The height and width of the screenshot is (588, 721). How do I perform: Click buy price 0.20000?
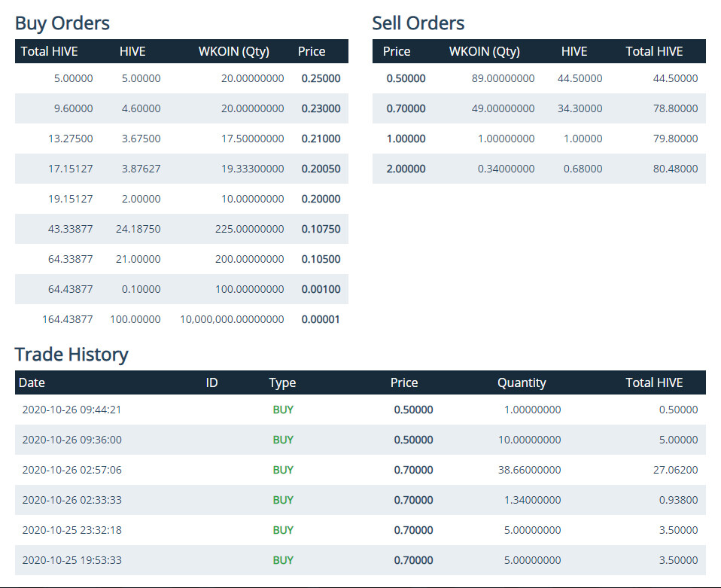(x=321, y=199)
